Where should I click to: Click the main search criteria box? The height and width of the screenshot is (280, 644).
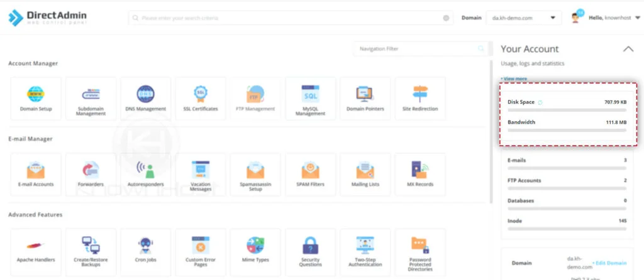(291, 18)
